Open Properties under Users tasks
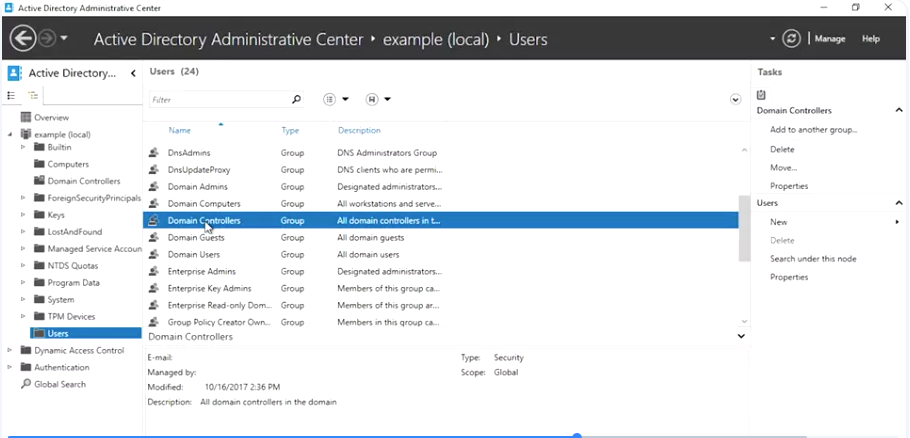Viewport: 910px width, 438px height. tap(789, 277)
